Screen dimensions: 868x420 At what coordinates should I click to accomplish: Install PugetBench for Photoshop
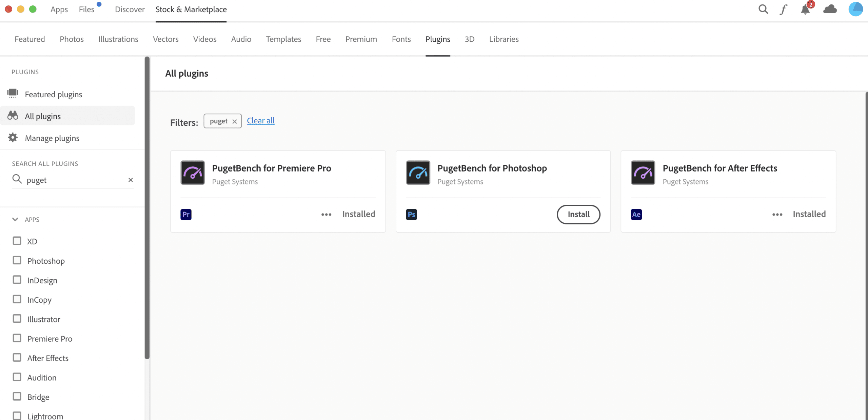tap(578, 214)
